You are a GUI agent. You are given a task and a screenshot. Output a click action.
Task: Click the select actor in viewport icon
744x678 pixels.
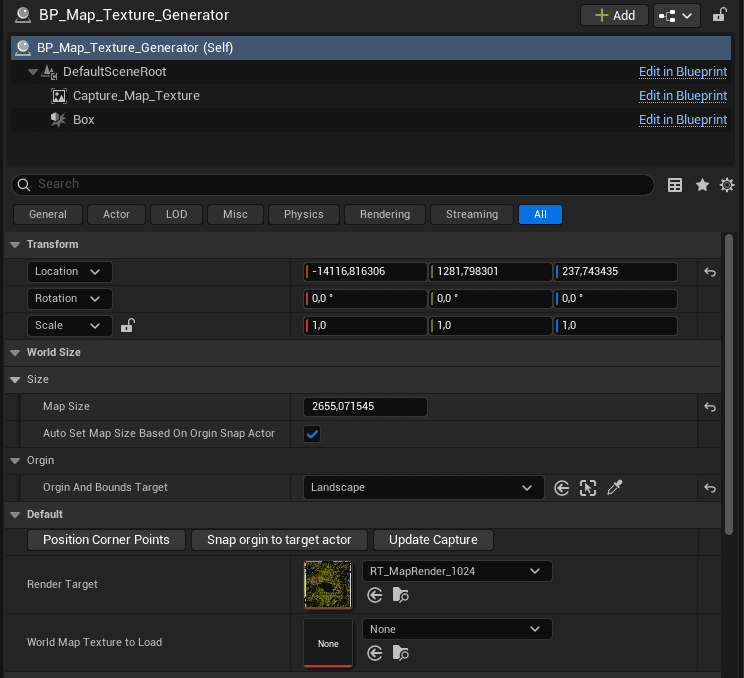pos(588,488)
